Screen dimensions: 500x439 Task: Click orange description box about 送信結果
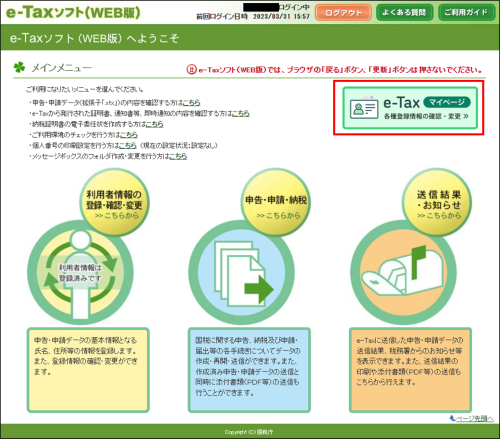[410, 370]
